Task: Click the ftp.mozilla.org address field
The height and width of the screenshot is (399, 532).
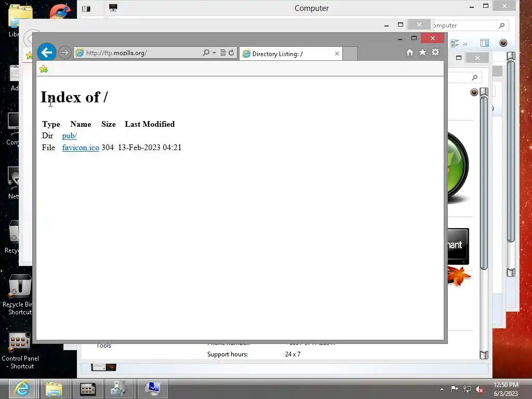Action: 137,53
